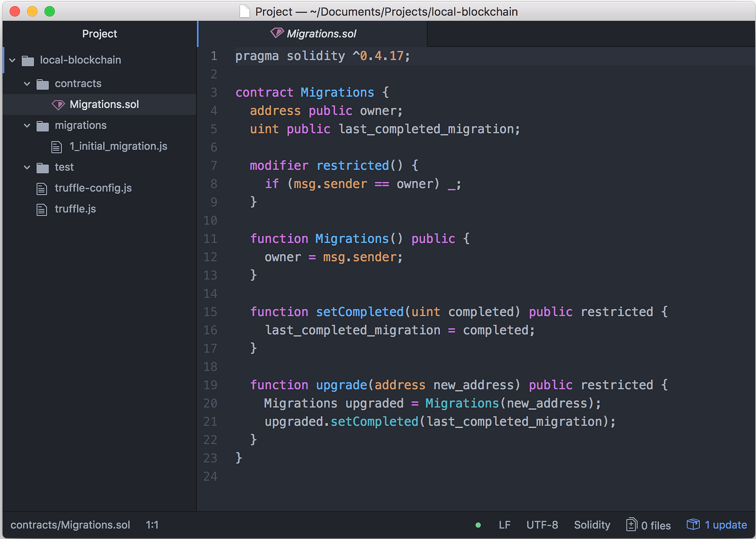The height and width of the screenshot is (539, 756).
Task: Click line number 19 in the gutter
Action: (210, 385)
